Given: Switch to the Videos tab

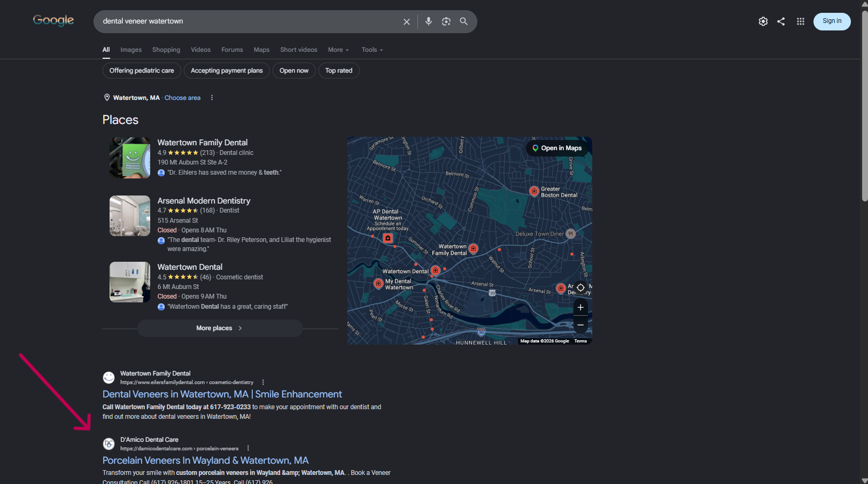Looking at the screenshot, I should [x=201, y=50].
